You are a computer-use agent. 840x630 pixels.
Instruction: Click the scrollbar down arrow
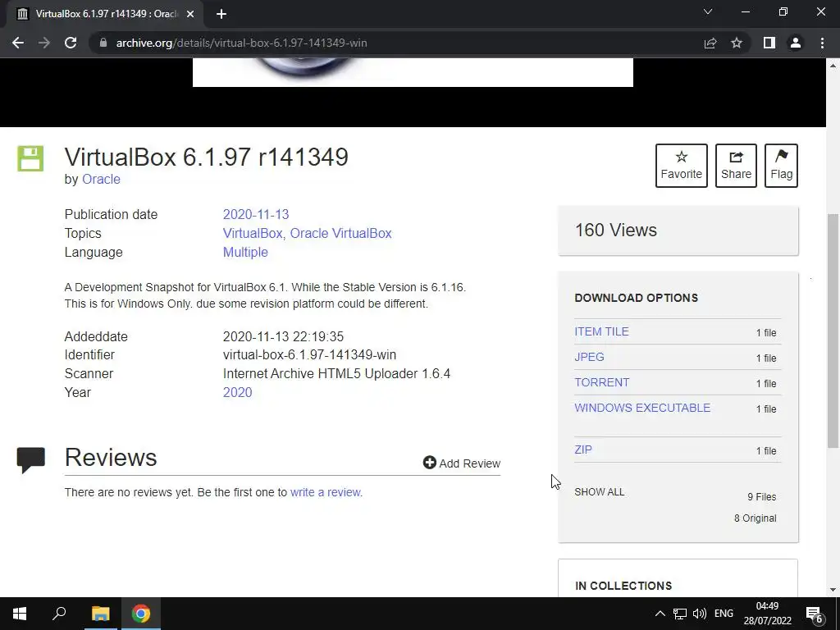[x=833, y=590]
